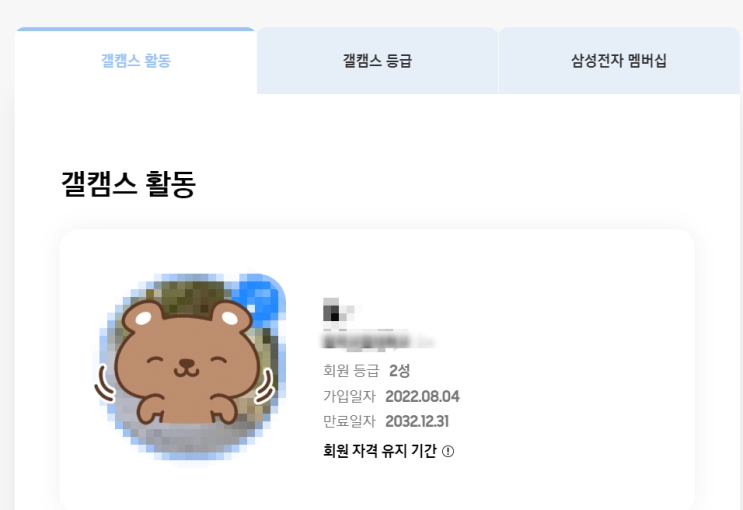743x510 pixels.
Task: Select the join date 2022.08.04
Action: (422, 396)
